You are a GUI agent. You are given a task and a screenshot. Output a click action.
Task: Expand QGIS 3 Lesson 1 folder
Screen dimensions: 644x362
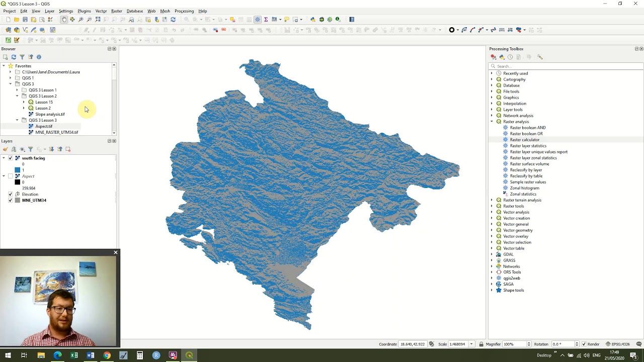click(x=17, y=90)
